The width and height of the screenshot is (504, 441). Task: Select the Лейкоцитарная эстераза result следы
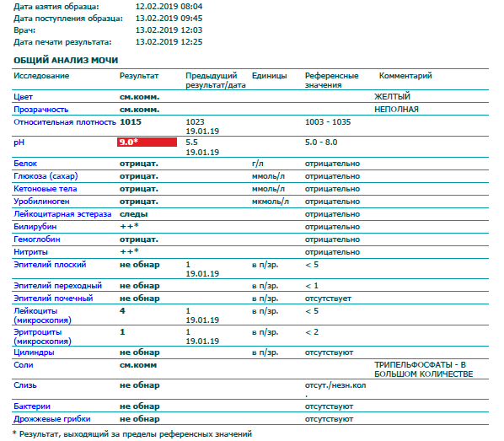coord(134,214)
